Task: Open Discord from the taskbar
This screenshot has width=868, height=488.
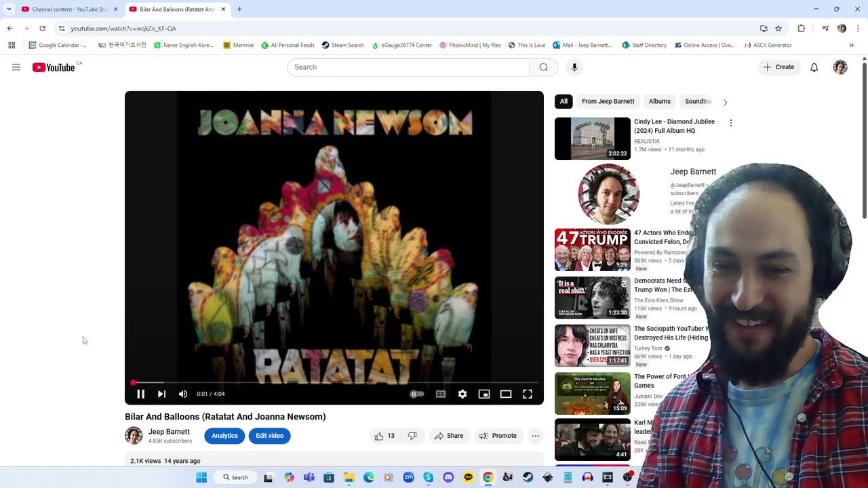Action: click(448, 477)
